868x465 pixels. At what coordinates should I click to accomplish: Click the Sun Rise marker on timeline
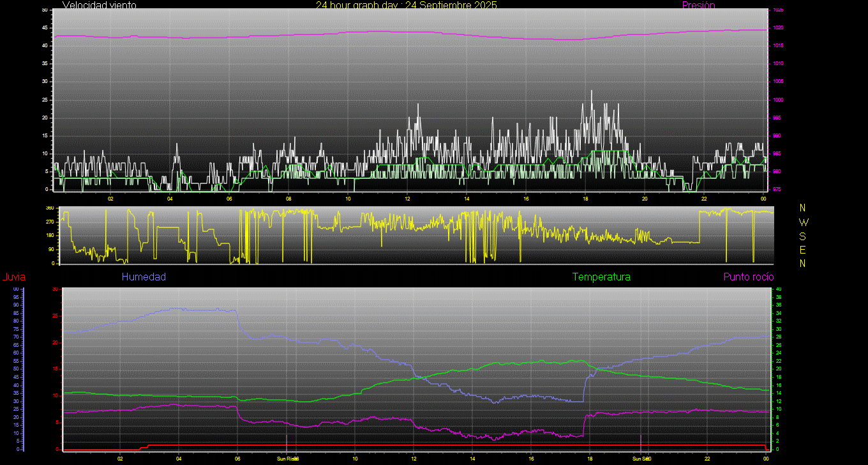click(x=287, y=459)
